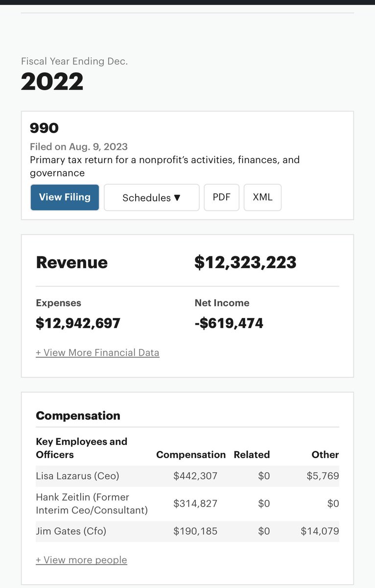Select Lisa Lazarus other amount $5,769
This screenshot has height=588, width=375.
(323, 476)
